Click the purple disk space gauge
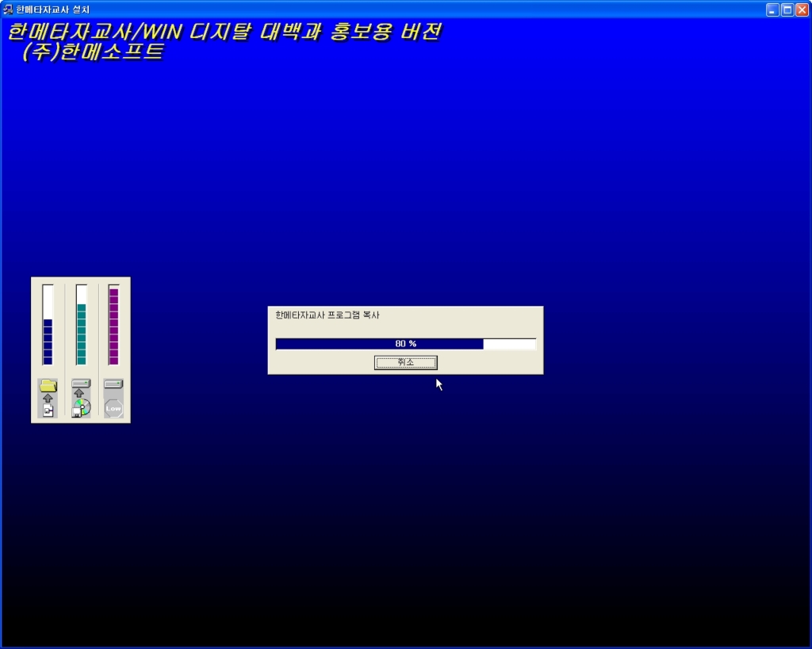The height and width of the screenshot is (649, 812). (x=114, y=325)
